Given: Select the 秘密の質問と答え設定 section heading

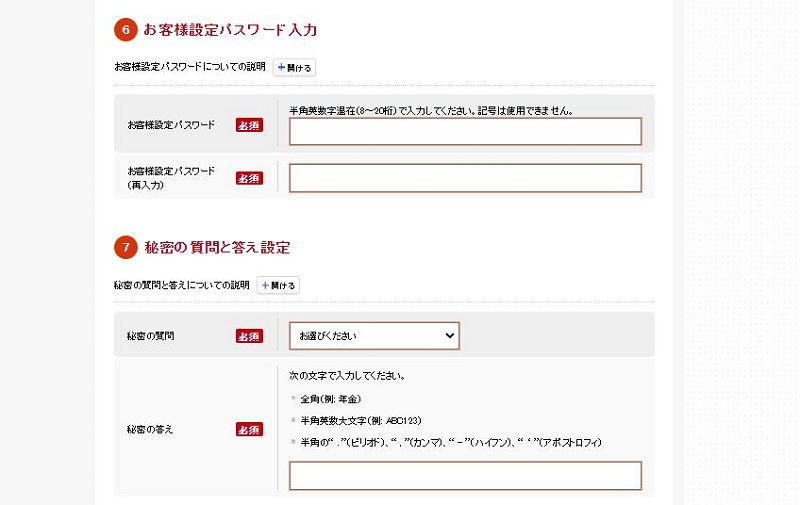Looking at the screenshot, I should tap(217, 247).
